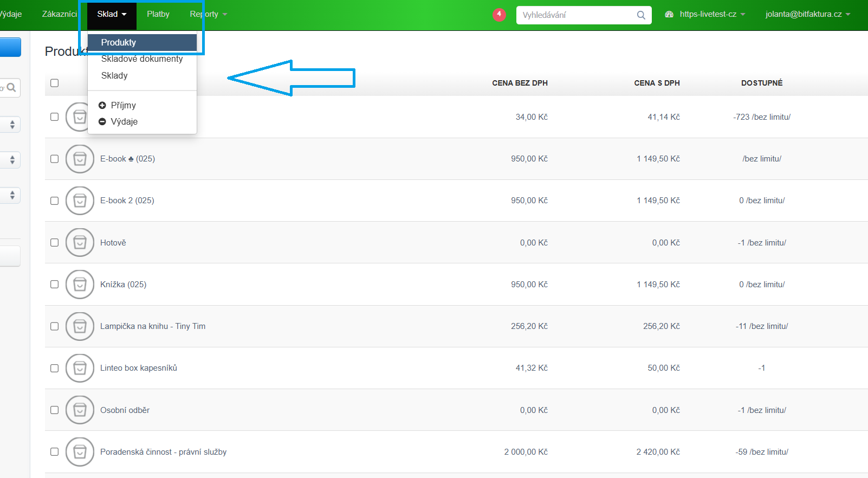The height and width of the screenshot is (478, 868).
Task: Choose Skladové dokumenty from the Sklad menu
Action: point(142,59)
